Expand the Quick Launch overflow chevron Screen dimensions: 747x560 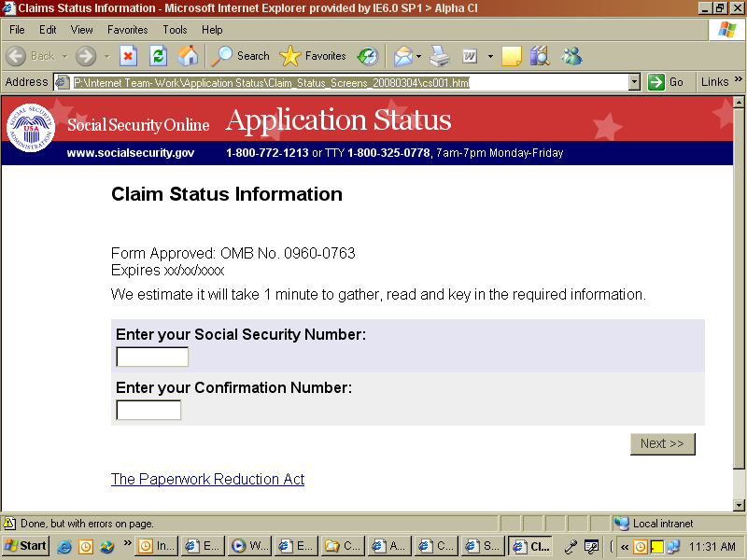point(127,543)
